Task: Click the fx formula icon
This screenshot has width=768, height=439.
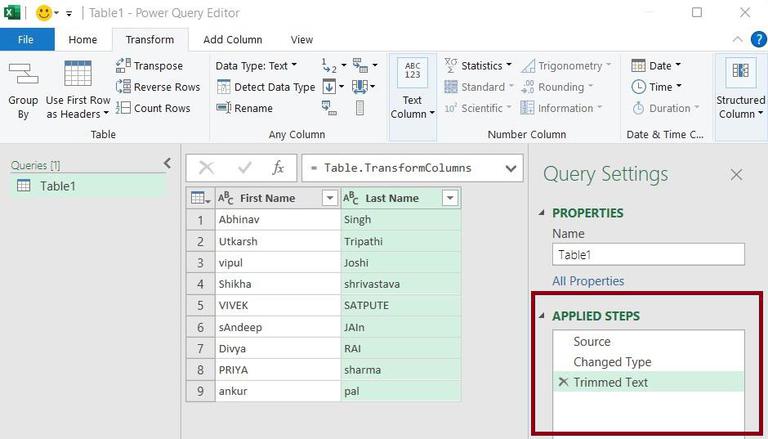Action: click(x=278, y=168)
